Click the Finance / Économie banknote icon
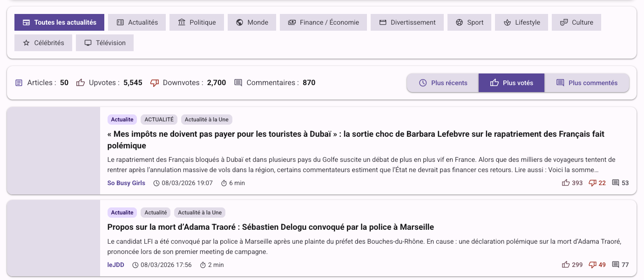Image resolution: width=644 pixels, height=280 pixels. [x=291, y=22]
